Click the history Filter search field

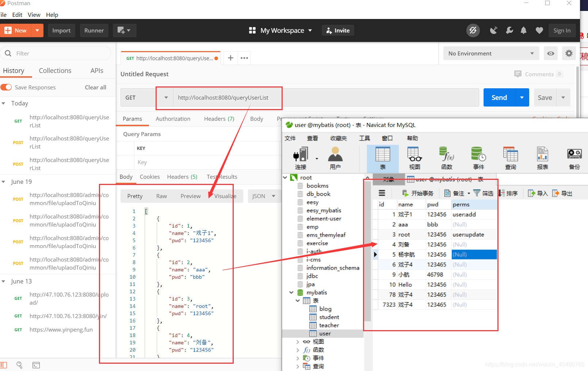click(x=56, y=54)
